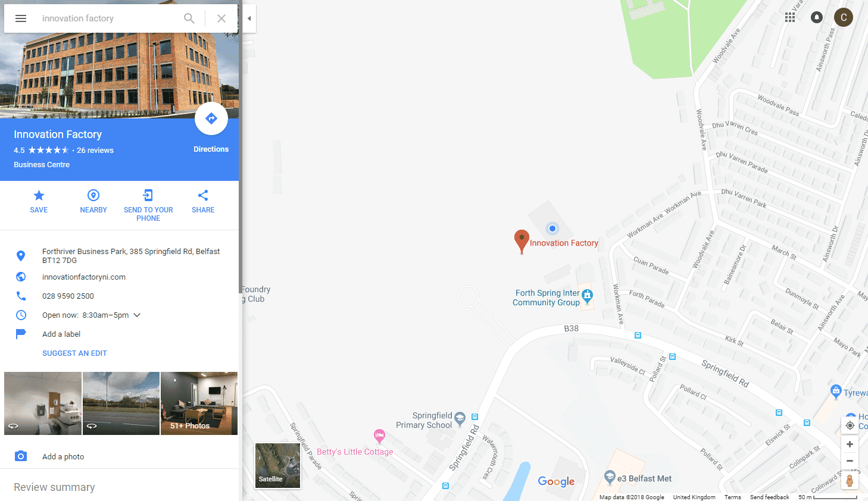Share this place
The image size is (868, 501).
tap(203, 202)
